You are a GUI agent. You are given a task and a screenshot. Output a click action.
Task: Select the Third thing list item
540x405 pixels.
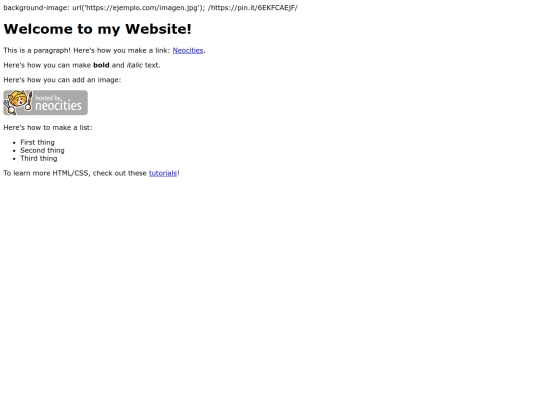[x=39, y=158]
